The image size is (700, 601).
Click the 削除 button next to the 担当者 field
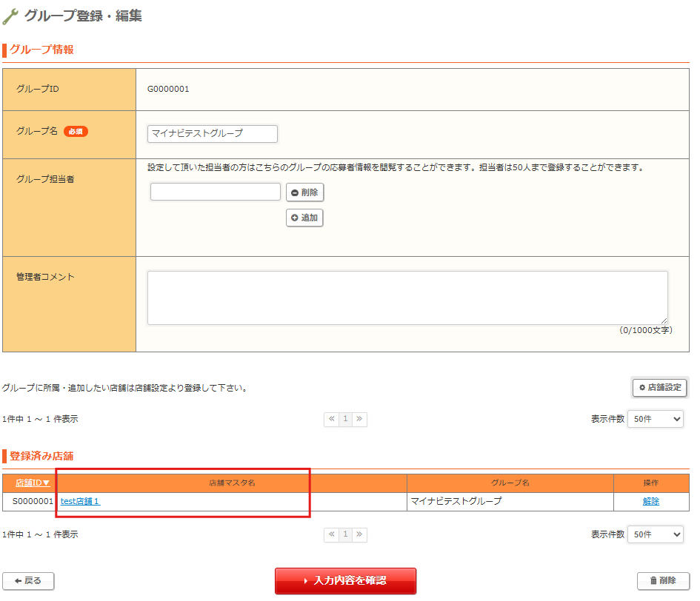tap(304, 192)
